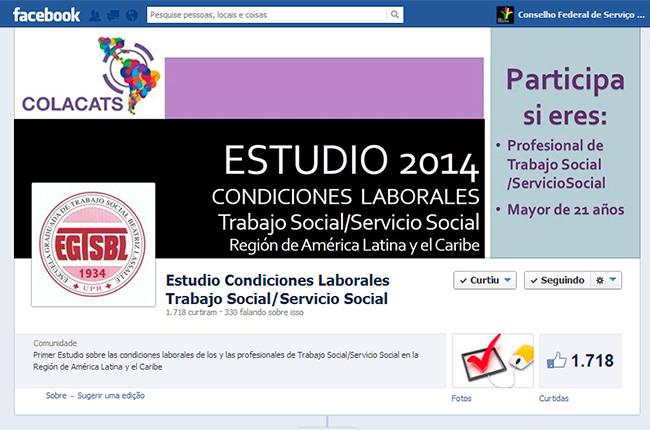Screen dimensions: 650x430
Task: Open messages icon in top bar
Action: (113, 16)
